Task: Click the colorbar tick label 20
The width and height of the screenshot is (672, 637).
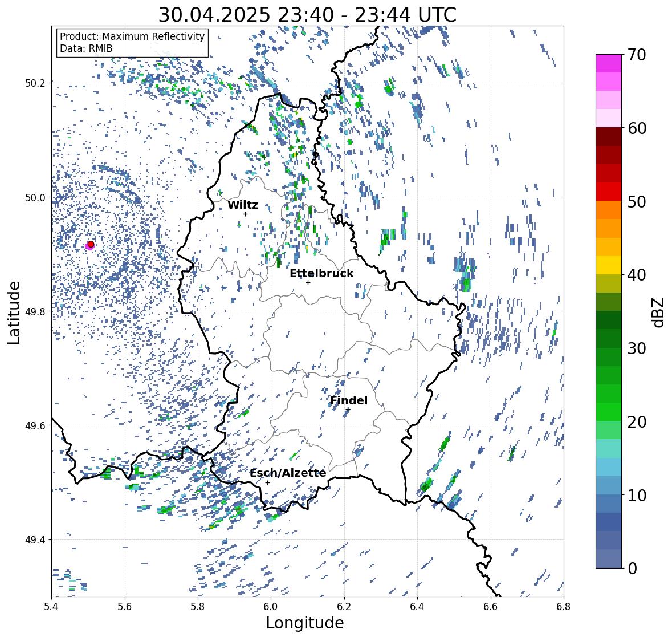Action: click(637, 422)
